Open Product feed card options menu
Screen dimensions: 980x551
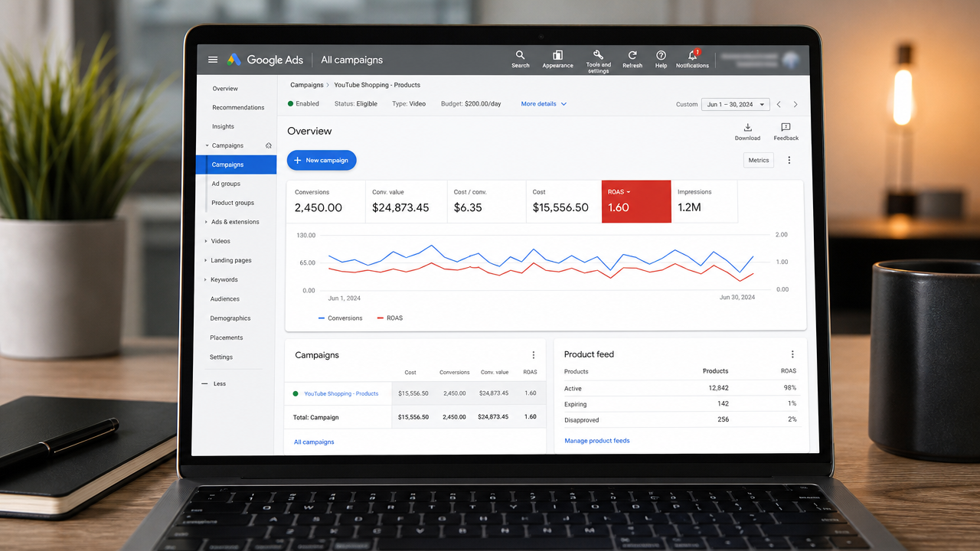(x=792, y=354)
